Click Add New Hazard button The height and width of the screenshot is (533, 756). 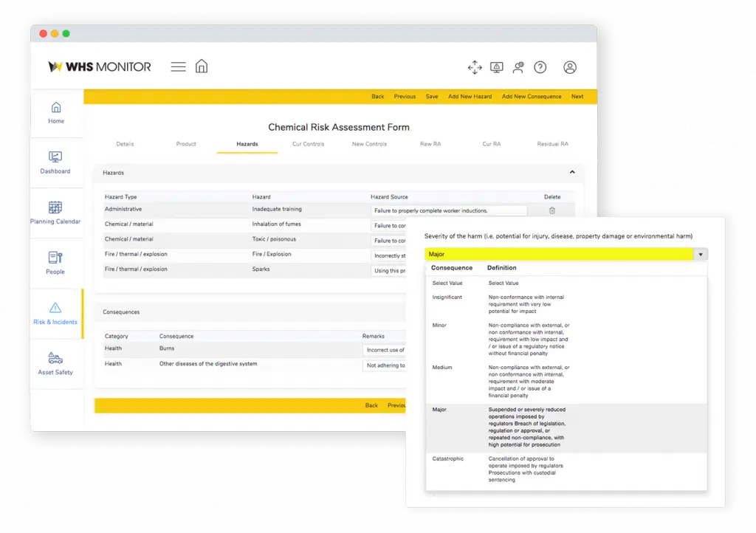tap(470, 97)
